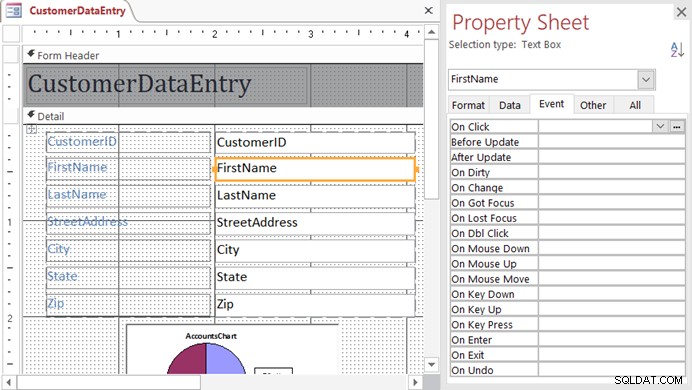The width and height of the screenshot is (692, 390).
Task: Click the On Mouse Up property field
Action: click(612, 264)
